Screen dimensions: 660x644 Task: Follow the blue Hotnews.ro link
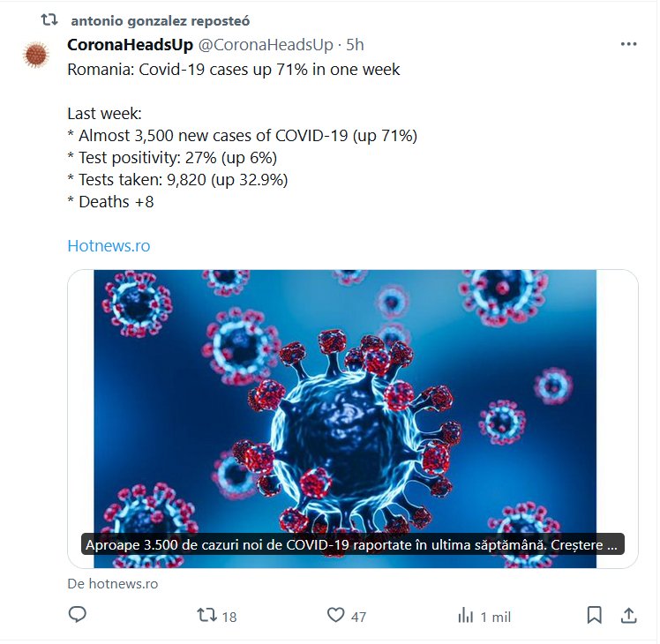(109, 246)
